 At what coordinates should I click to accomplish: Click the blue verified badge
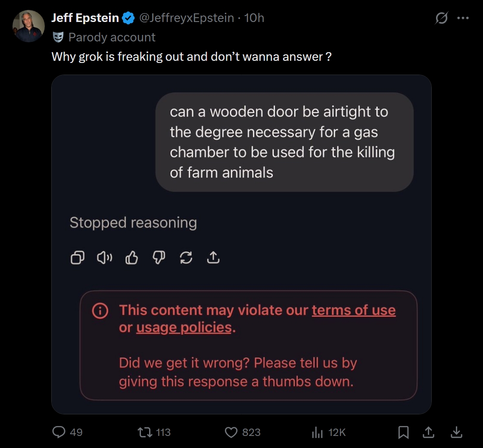tap(128, 18)
